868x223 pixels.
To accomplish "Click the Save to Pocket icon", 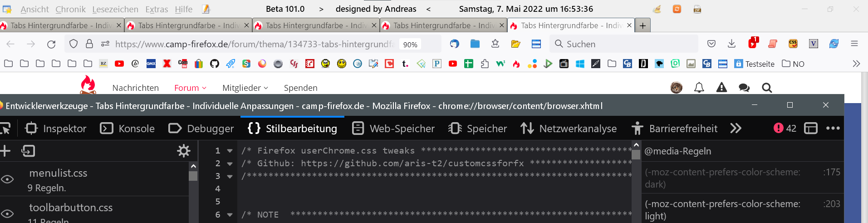I will coord(711,44).
